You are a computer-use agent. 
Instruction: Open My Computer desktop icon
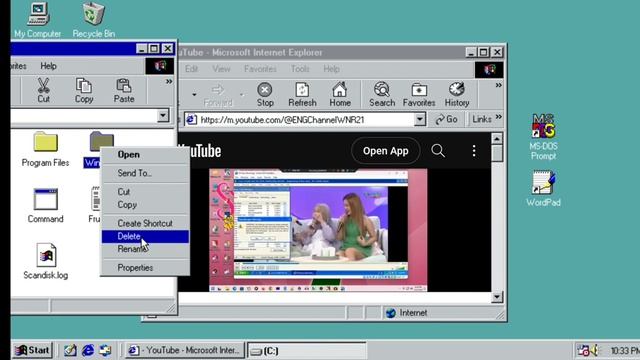(38, 20)
